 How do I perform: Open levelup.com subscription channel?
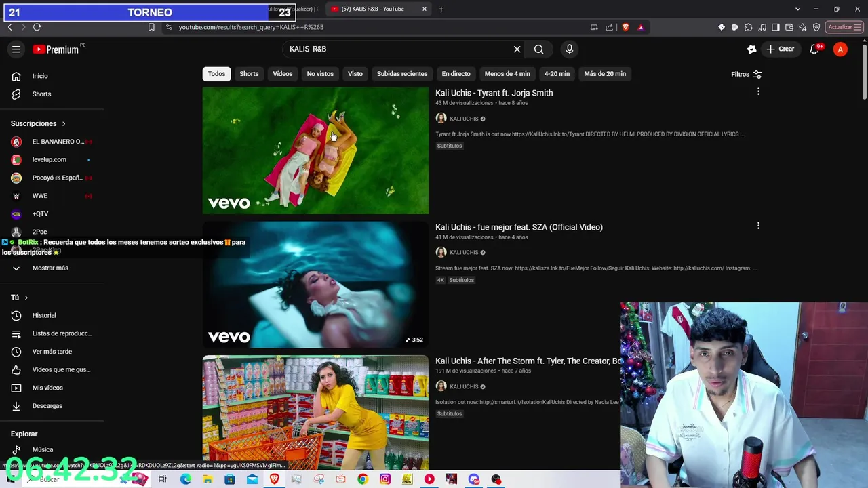[x=52, y=159]
